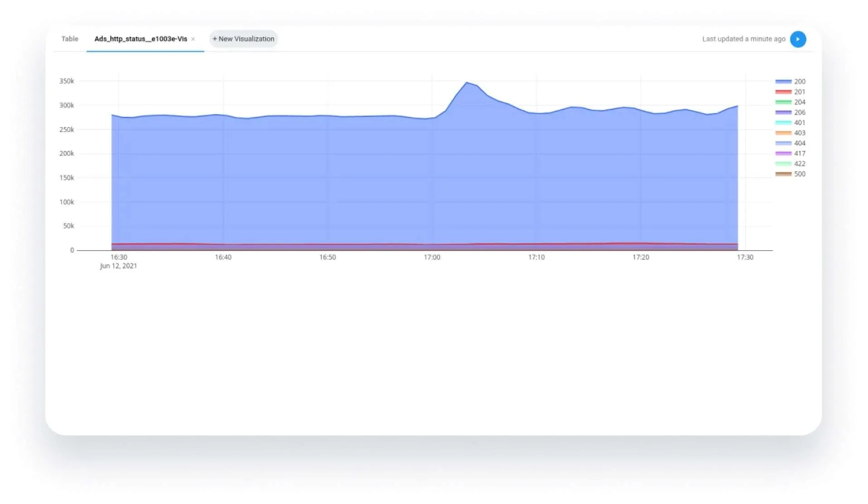Select the Ads_http_status__e1003e-Vis tab

(141, 39)
